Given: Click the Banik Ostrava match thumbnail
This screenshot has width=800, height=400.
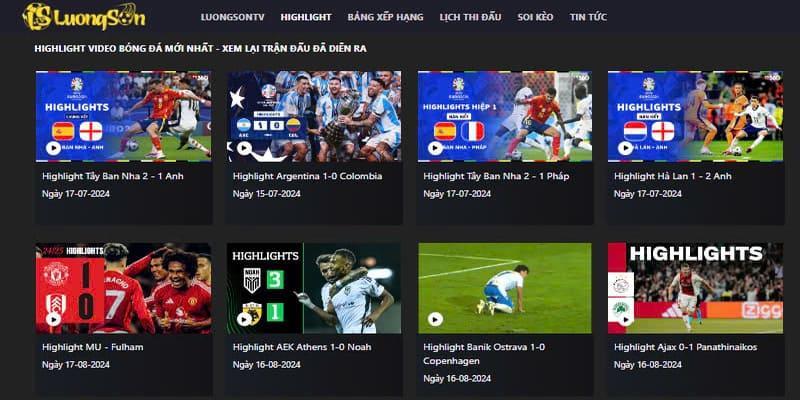Looking at the screenshot, I should 505,288.
